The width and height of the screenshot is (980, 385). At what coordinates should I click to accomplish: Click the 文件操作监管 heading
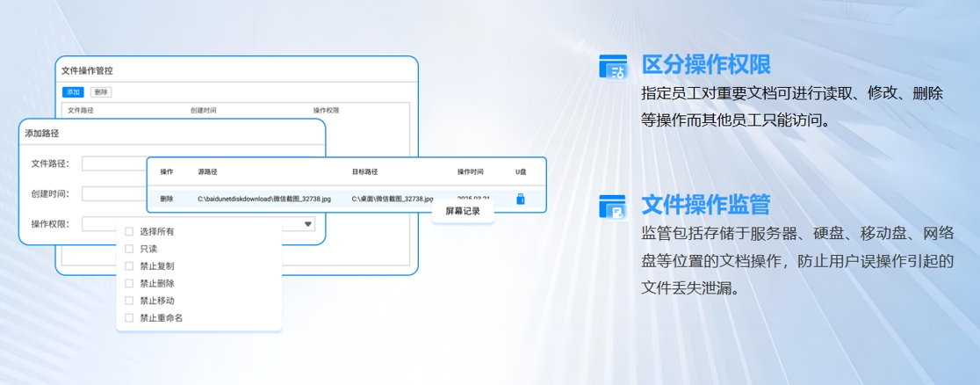[x=706, y=205]
